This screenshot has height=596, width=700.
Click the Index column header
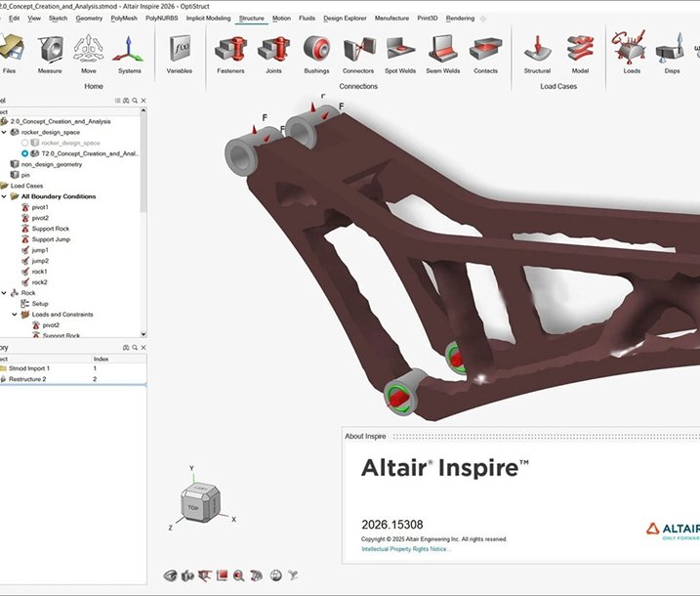(101, 359)
